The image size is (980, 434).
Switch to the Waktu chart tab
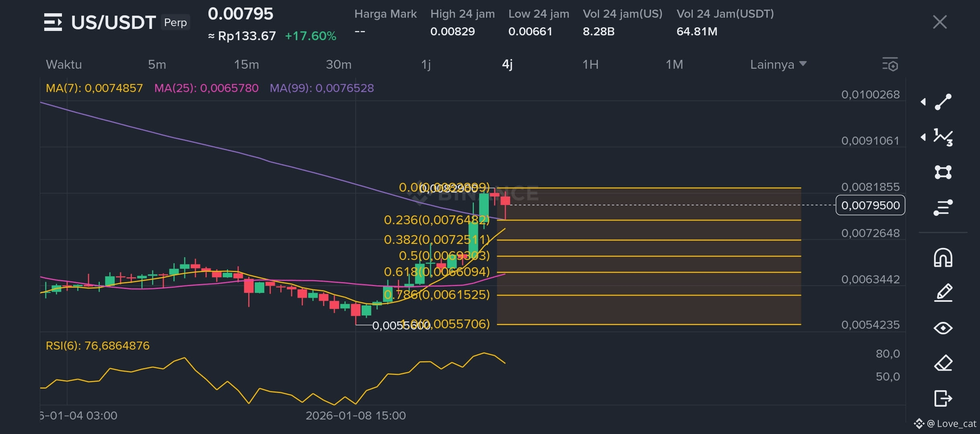(x=64, y=64)
